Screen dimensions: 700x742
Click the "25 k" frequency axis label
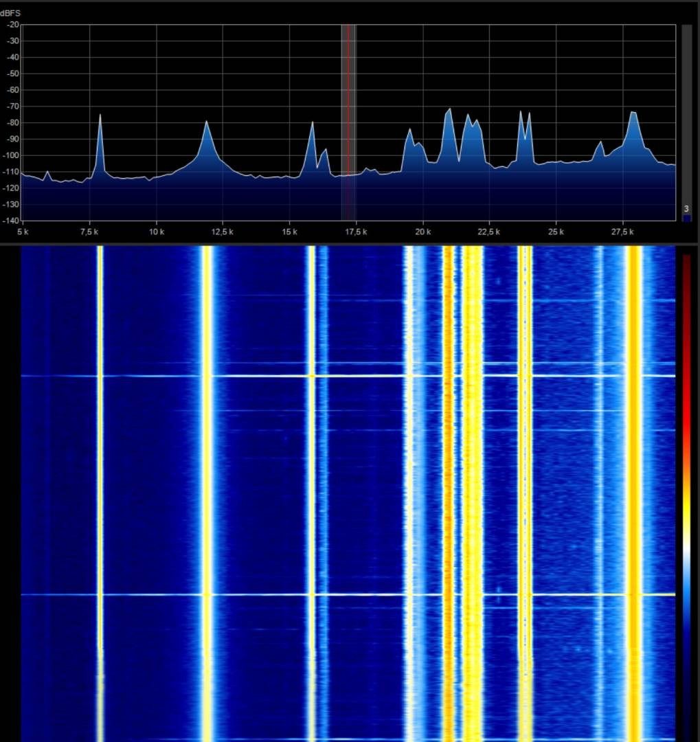coord(556,233)
